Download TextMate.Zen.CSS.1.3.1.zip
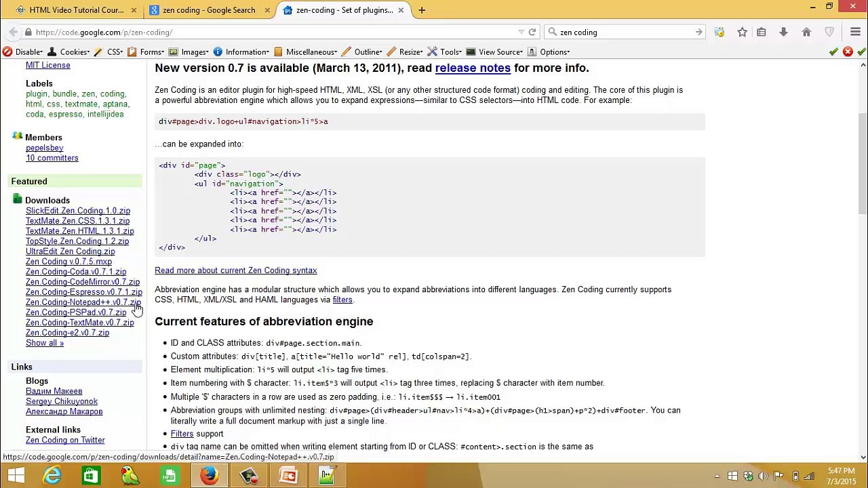Screen dimensions: 868x488 click(x=77, y=221)
